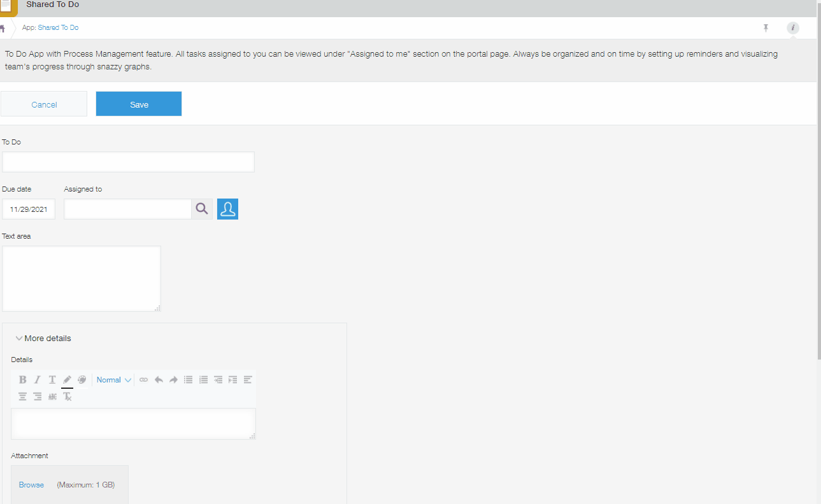The width and height of the screenshot is (821, 504).
Task: Grab the Text area resize handle
Action: pos(157,308)
